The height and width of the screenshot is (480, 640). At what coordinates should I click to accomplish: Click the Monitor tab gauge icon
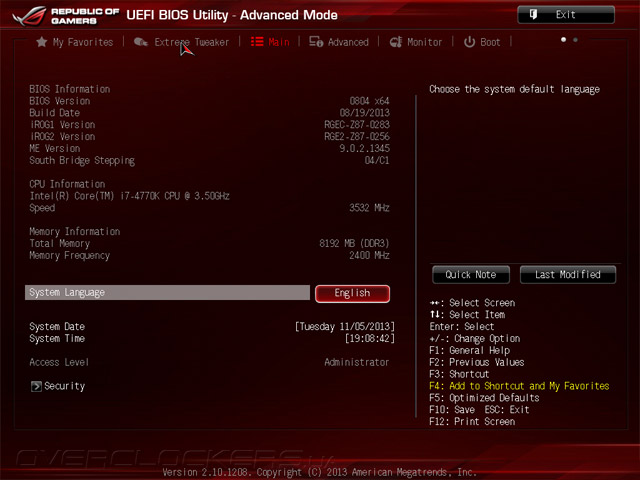coord(396,42)
